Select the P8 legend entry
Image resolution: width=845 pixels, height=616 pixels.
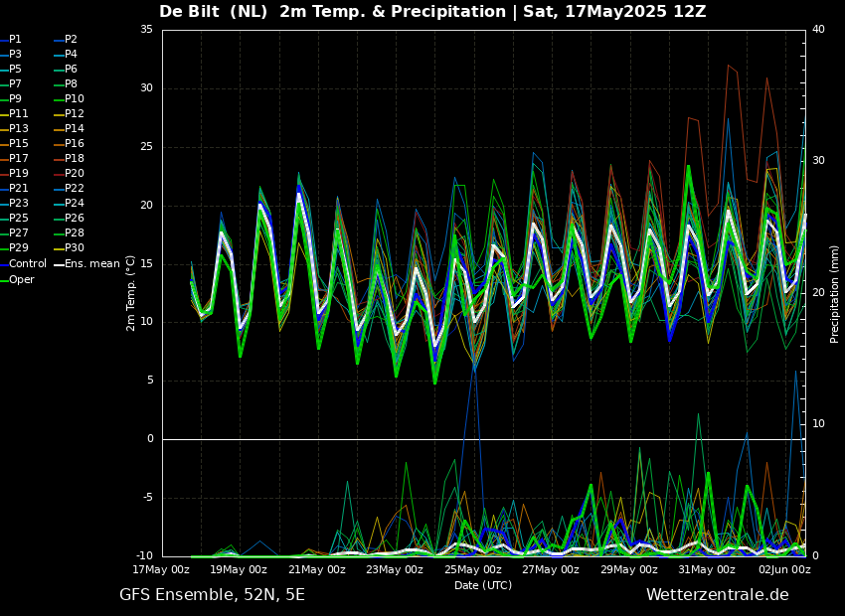71,84
